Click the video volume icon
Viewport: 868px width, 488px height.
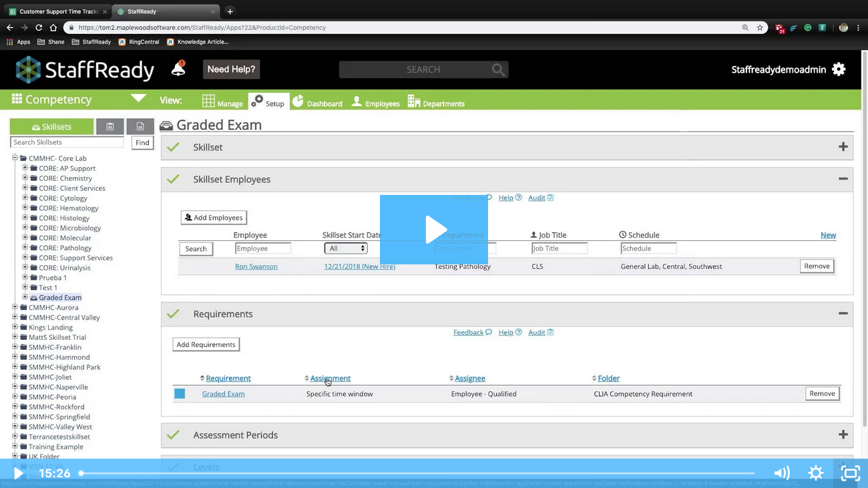click(782, 473)
